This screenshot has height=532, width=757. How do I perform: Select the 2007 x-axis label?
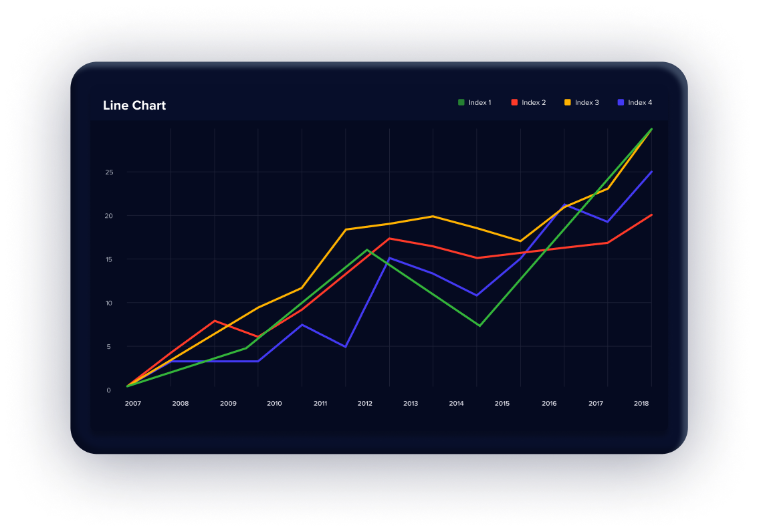pyautogui.click(x=132, y=404)
